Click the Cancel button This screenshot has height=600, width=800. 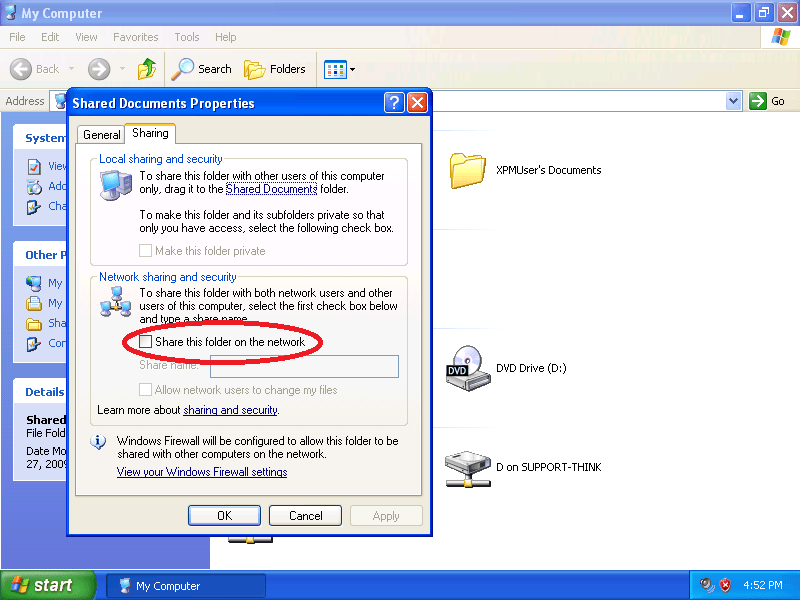[305, 515]
